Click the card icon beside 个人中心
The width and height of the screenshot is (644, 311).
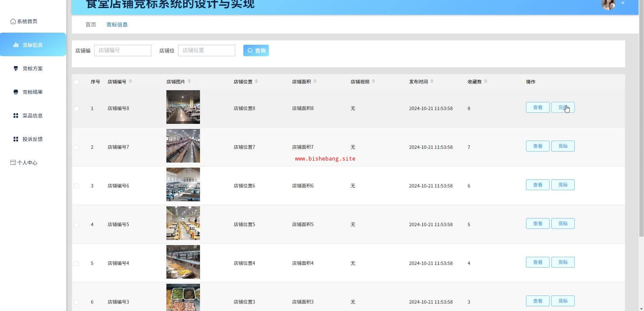(x=13, y=163)
